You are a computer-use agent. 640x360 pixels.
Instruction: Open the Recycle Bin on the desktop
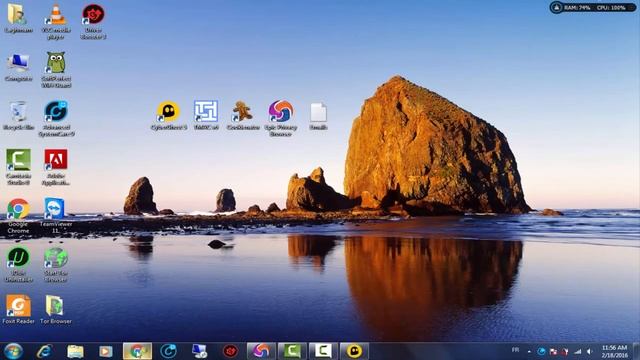[18, 116]
